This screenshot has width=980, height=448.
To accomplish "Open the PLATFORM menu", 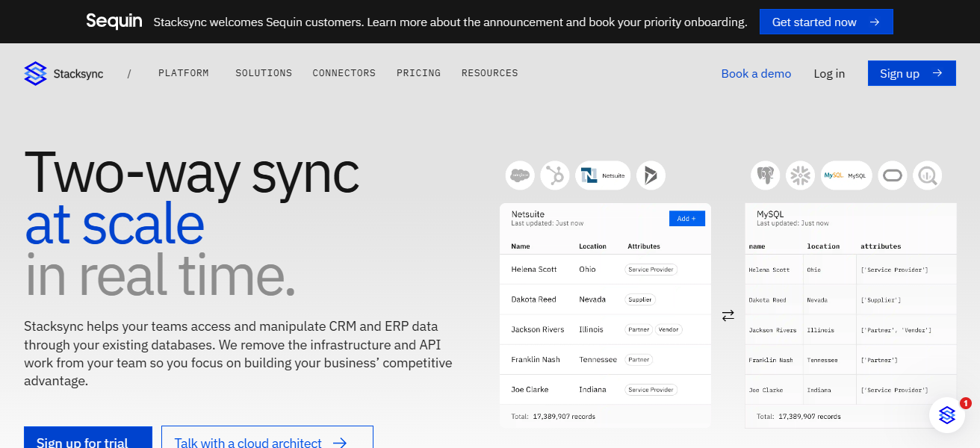I will point(183,72).
